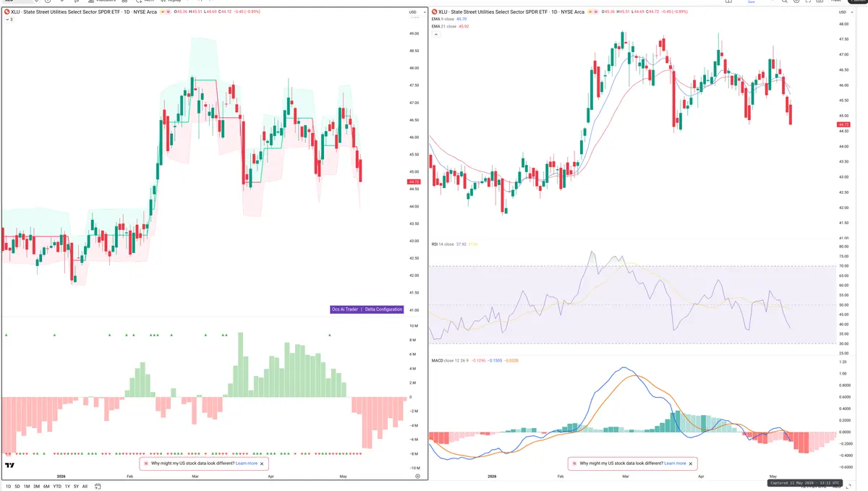This screenshot has height=491, width=868.
Task: Select the 1D time range
Action: pos(7,486)
